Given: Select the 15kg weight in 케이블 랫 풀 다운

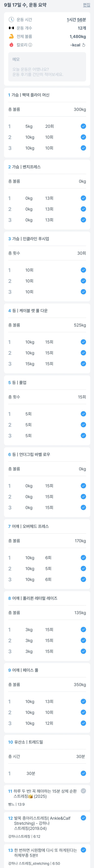Looking at the screenshot, I should click(x=30, y=364).
